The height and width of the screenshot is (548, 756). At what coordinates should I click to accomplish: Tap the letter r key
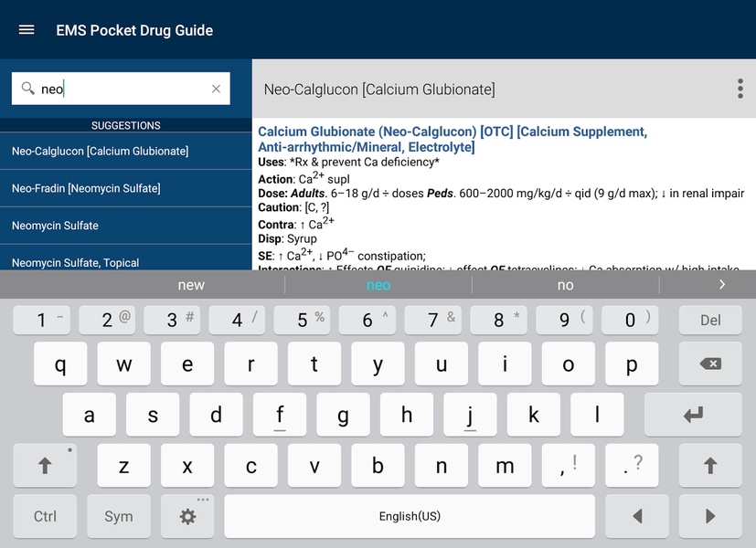click(x=250, y=364)
